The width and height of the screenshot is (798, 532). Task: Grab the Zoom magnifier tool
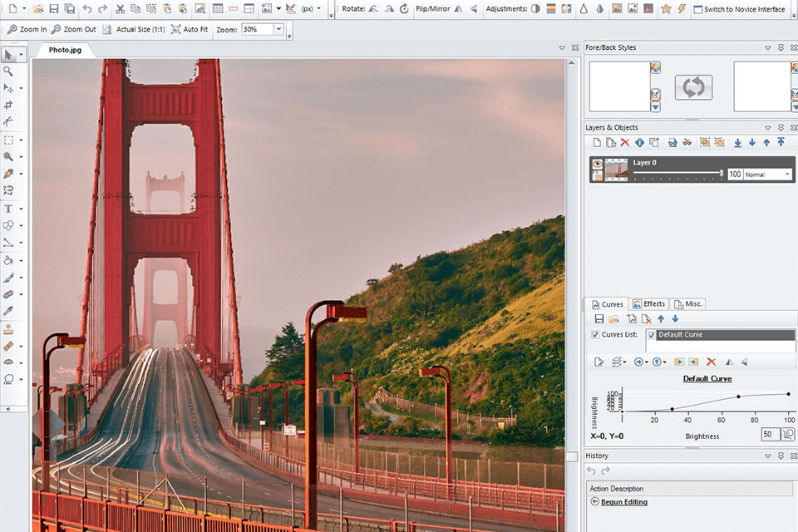[x=10, y=71]
